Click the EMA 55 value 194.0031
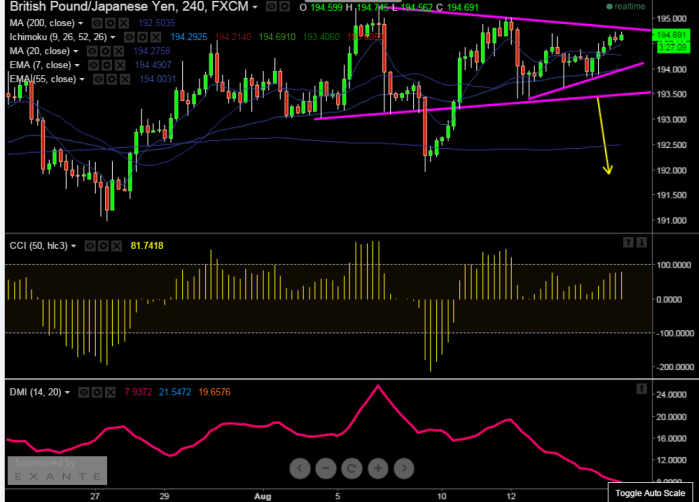 [x=158, y=79]
